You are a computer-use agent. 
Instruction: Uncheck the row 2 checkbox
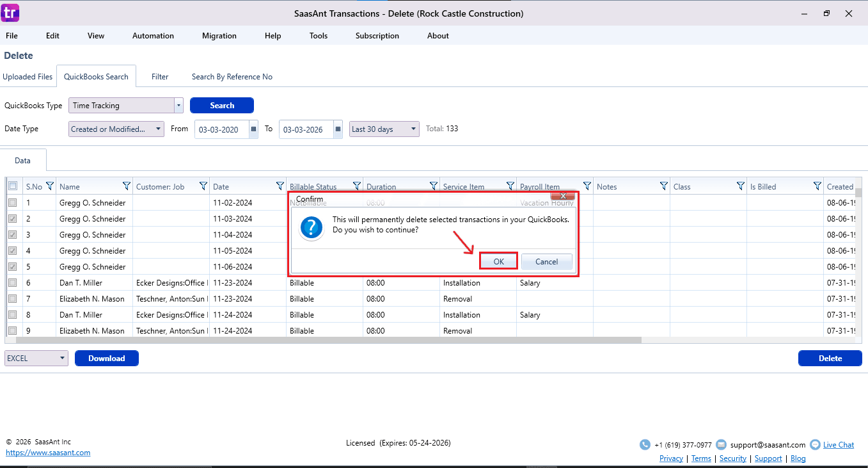tap(13, 218)
